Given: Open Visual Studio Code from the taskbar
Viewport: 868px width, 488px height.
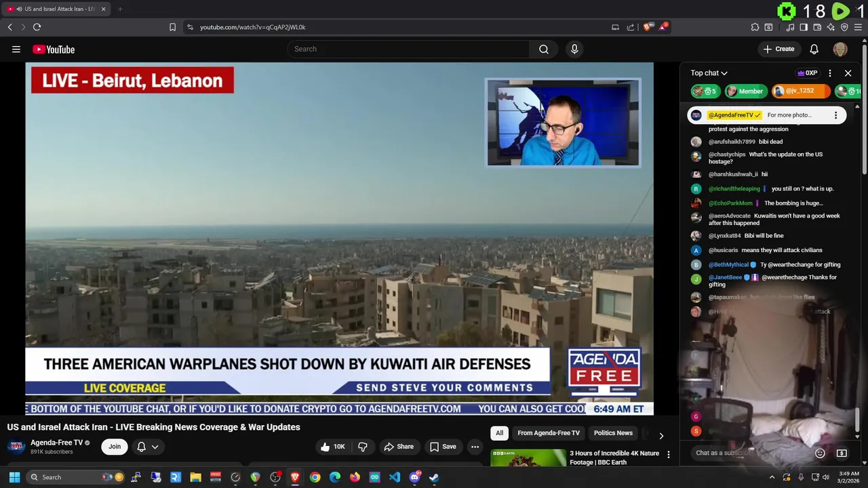Looking at the screenshot, I should (395, 477).
